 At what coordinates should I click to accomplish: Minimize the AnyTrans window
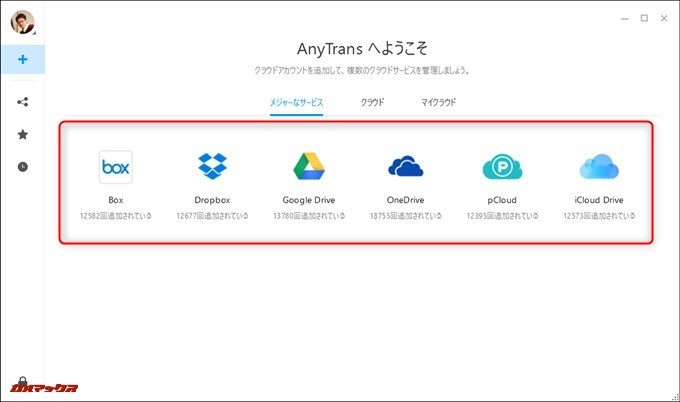[625, 18]
